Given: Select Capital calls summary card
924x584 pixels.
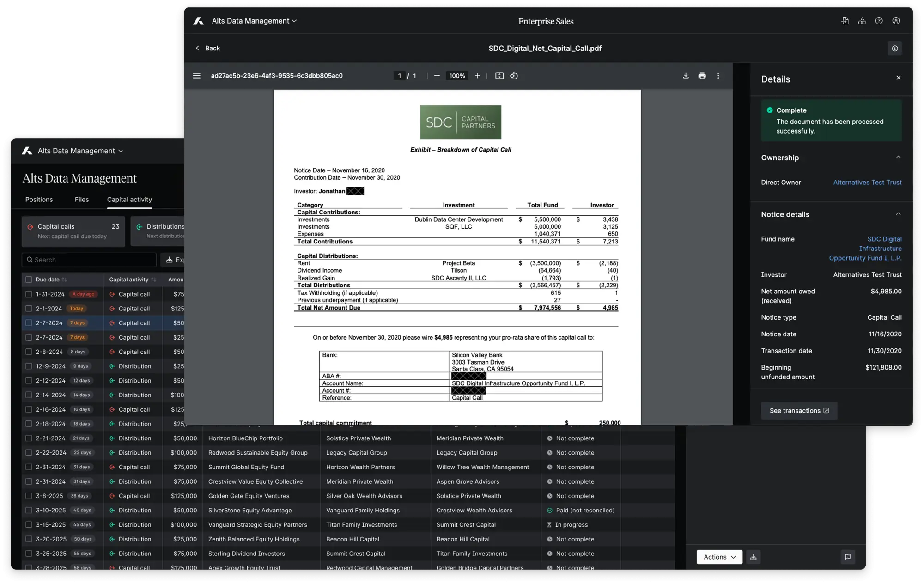Looking at the screenshot, I should pyautogui.click(x=73, y=231).
